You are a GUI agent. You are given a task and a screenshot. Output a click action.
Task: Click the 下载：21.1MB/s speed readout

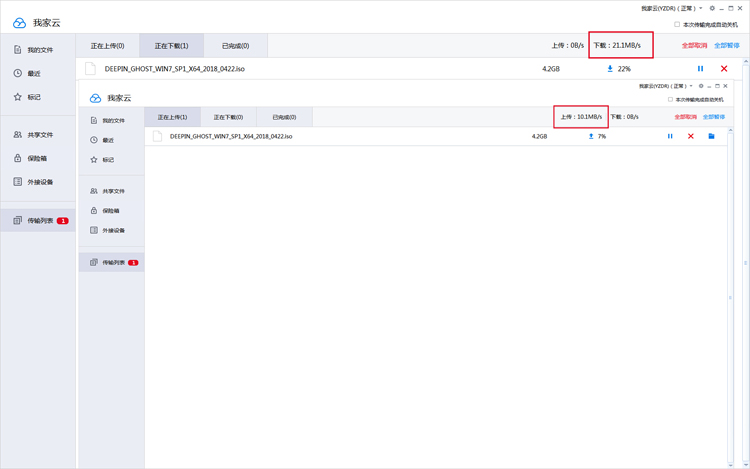pyautogui.click(x=617, y=45)
